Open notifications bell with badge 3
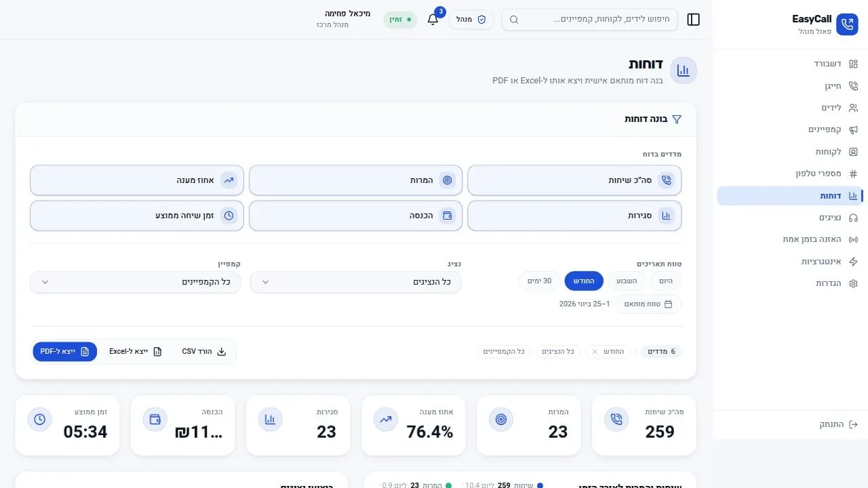Viewport: 868px width, 488px height. point(433,19)
